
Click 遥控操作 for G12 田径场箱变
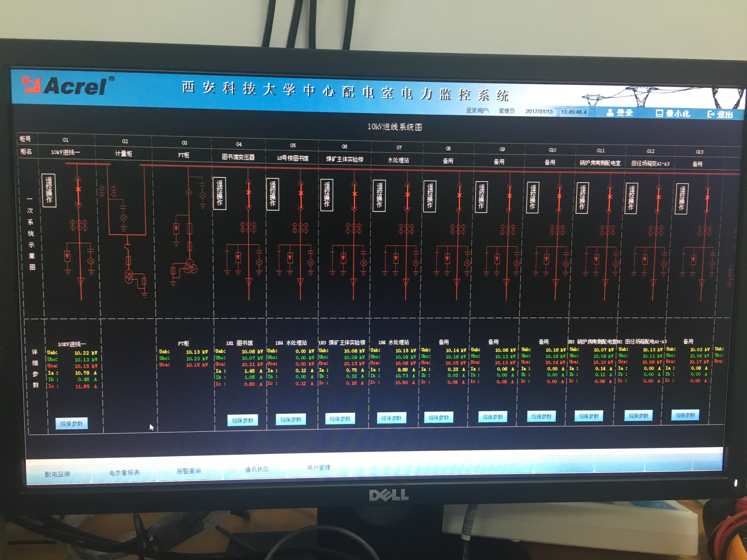coord(631,199)
